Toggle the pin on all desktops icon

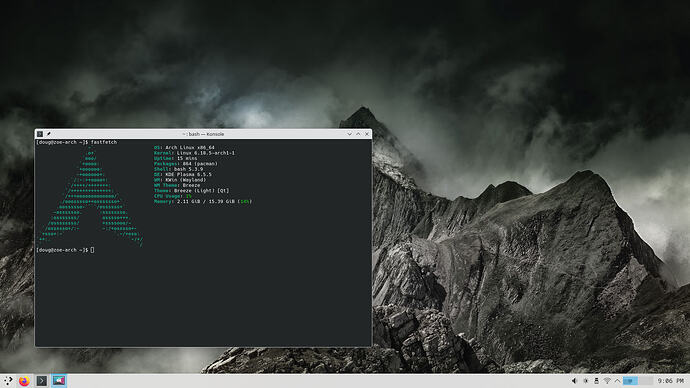coord(49,134)
